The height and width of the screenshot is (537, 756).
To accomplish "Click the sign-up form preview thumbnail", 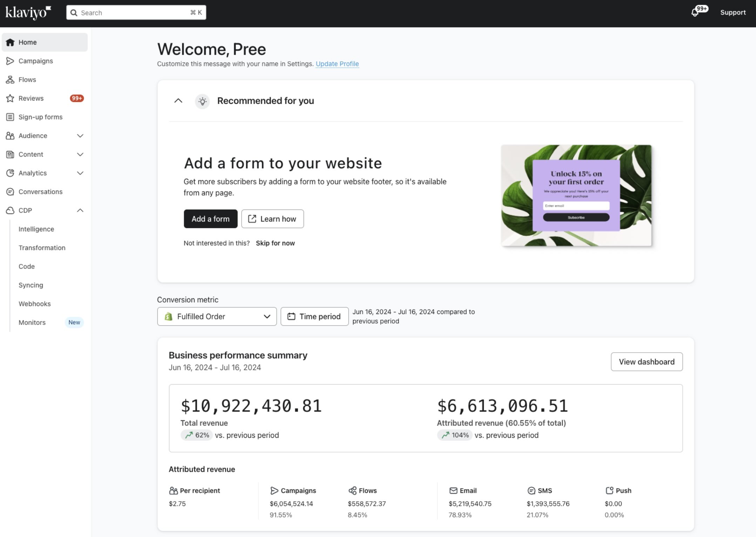I will (576, 195).
